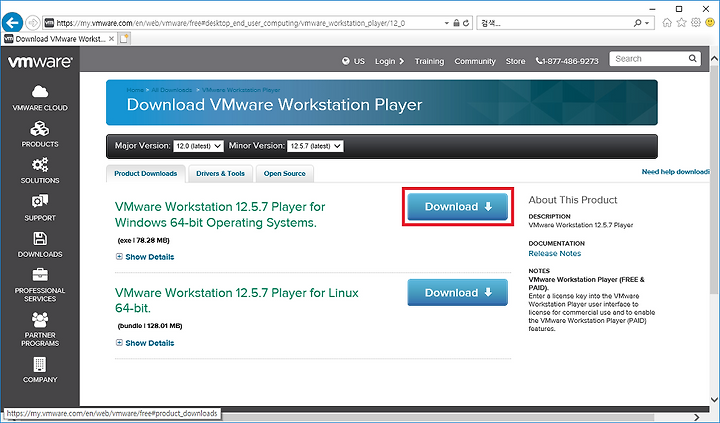Download the Windows 64-bit Player
This screenshot has height=423, width=720.
458,207
